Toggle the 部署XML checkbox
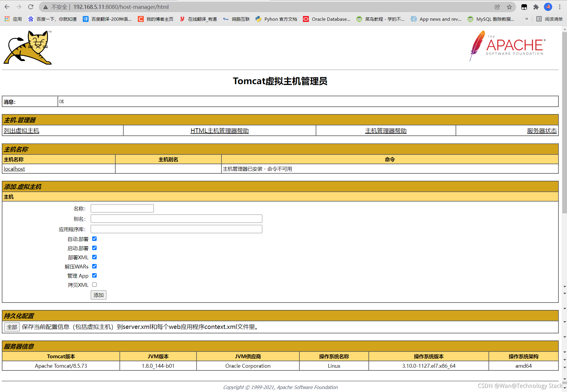The width and height of the screenshot is (567, 392). [x=95, y=257]
